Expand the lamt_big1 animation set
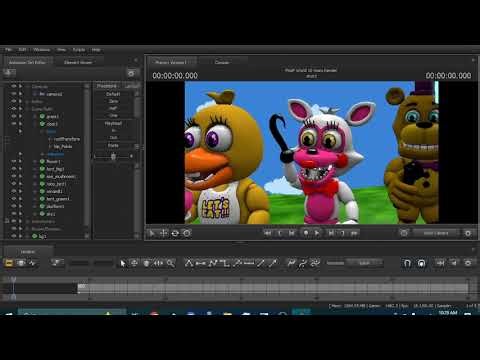480x360 pixels. tap(35, 169)
